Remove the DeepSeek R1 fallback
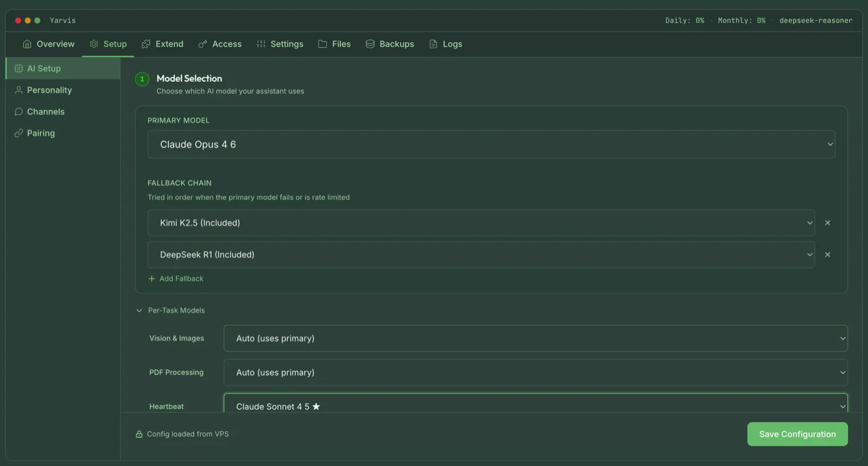 pyautogui.click(x=827, y=255)
